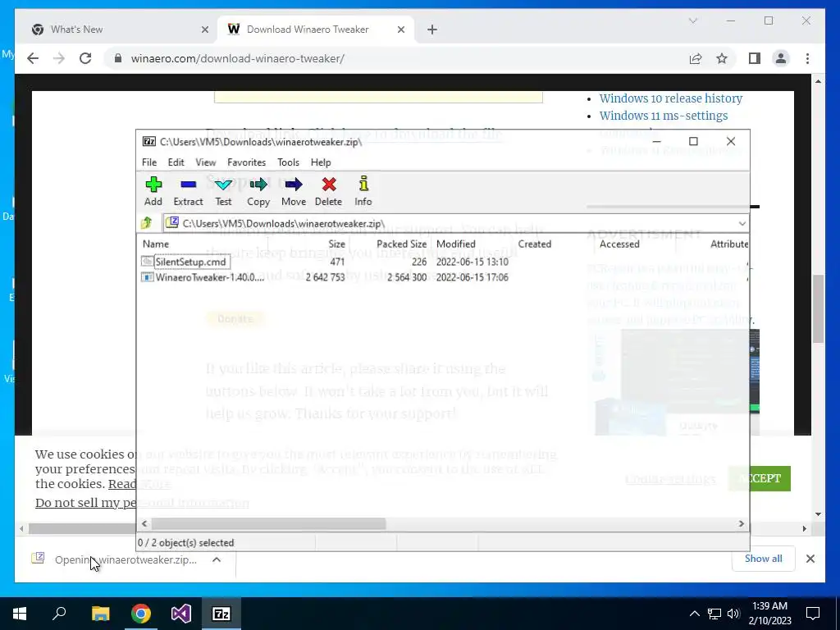The width and height of the screenshot is (840, 630).
Task: Close the Download Winaero Tweaker tab
Action: pyautogui.click(x=400, y=30)
